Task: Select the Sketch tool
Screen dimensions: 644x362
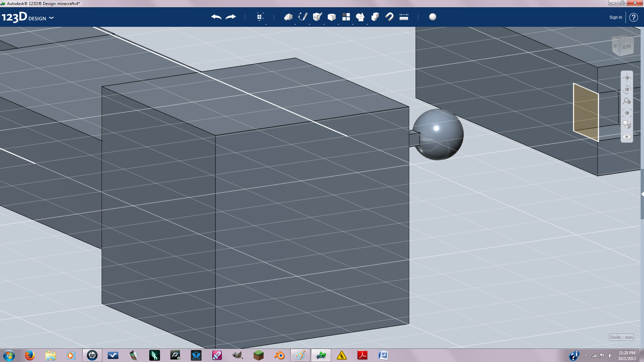Action: 303,17
